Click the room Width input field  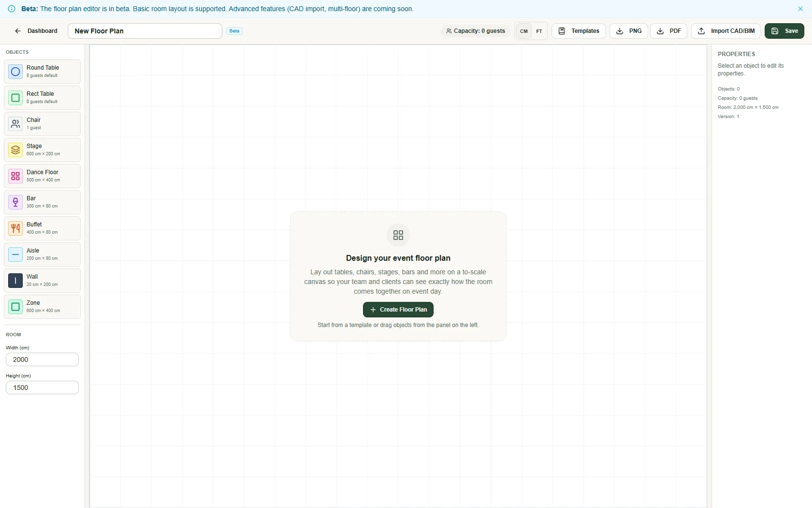42,359
